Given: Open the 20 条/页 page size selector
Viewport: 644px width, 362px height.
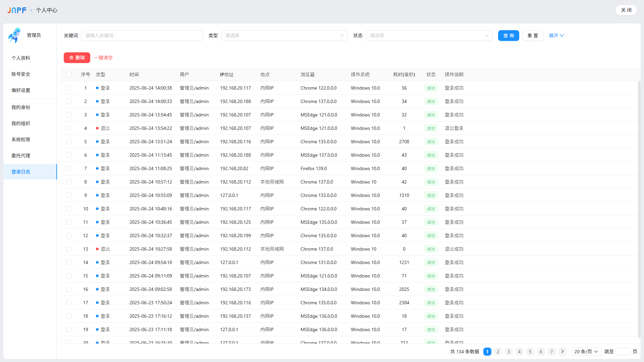Looking at the screenshot, I should point(586,351).
